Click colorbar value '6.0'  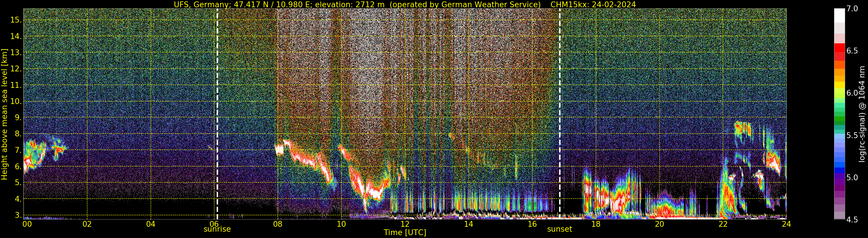tap(852, 93)
